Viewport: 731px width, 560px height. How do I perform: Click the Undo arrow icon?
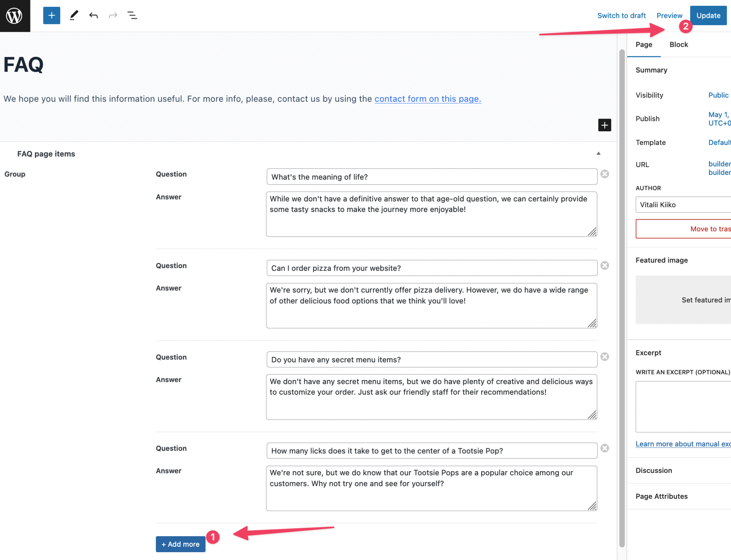(93, 15)
